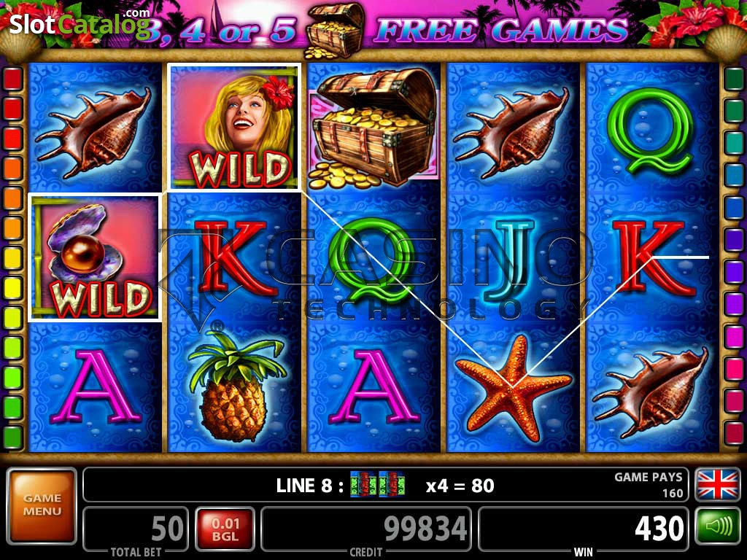
Task: Click the pineapple symbol
Action: tap(234, 386)
